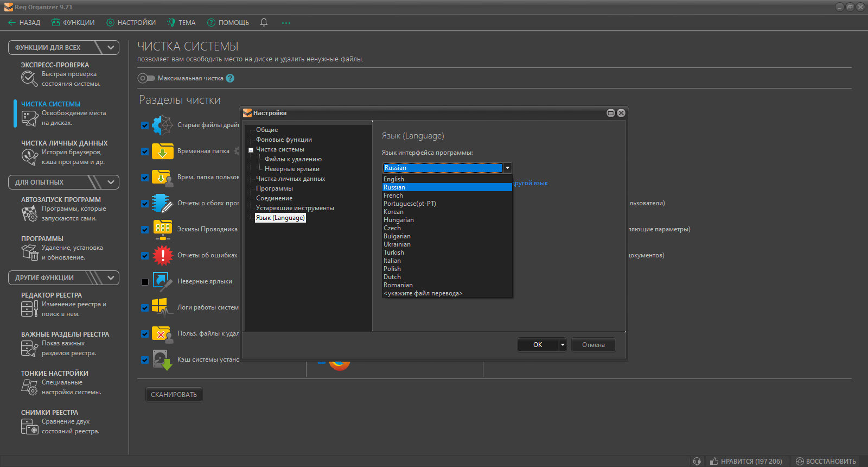Click the three-dots more options icon

click(x=286, y=23)
